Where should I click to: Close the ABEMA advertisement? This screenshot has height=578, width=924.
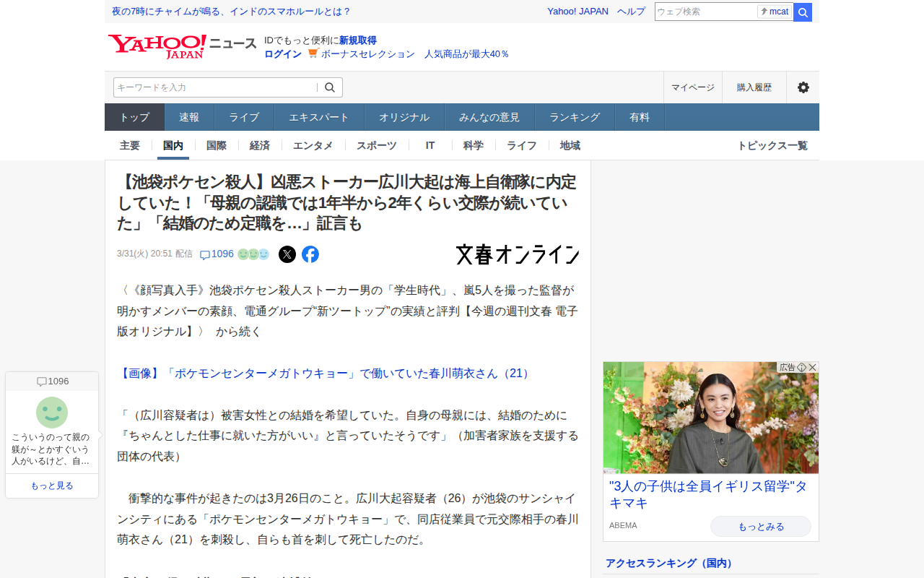pyautogui.click(x=813, y=367)
